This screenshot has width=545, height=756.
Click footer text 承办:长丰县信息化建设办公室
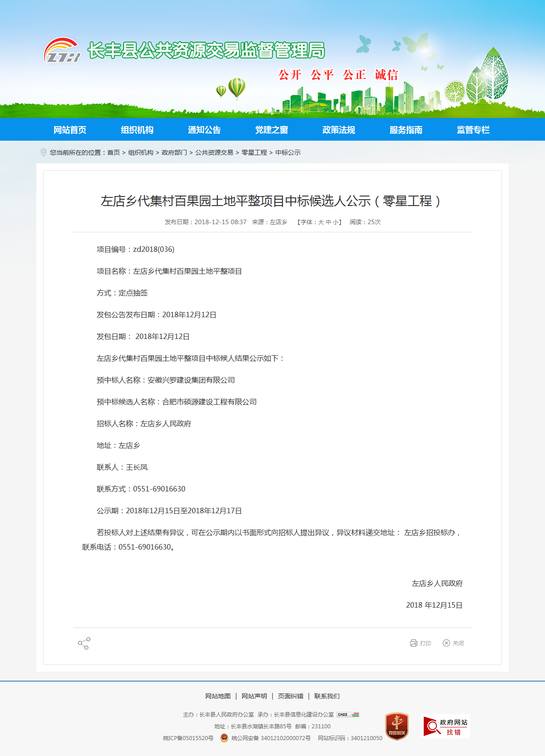pos(296,715)
